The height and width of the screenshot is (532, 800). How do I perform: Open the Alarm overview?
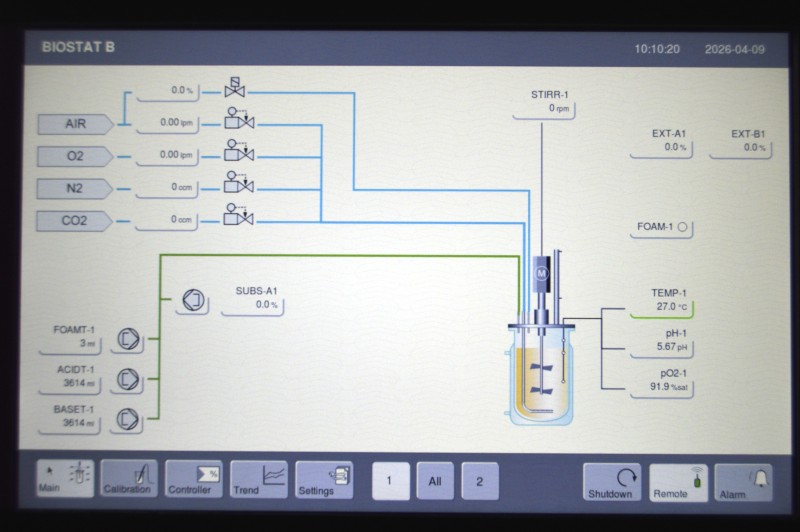tap(743, 483)
